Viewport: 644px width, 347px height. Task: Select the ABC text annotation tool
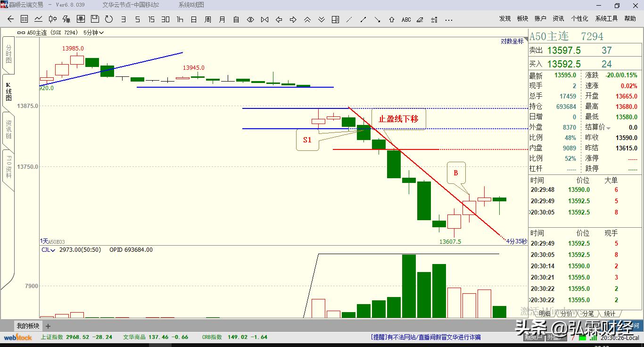406,19
